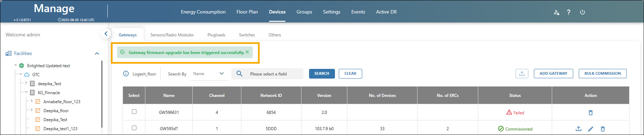Viewport: 644px width, 135px height.
Task: Collapse the Enlighted Updated-test tree node
Action: tap(16, 65)
